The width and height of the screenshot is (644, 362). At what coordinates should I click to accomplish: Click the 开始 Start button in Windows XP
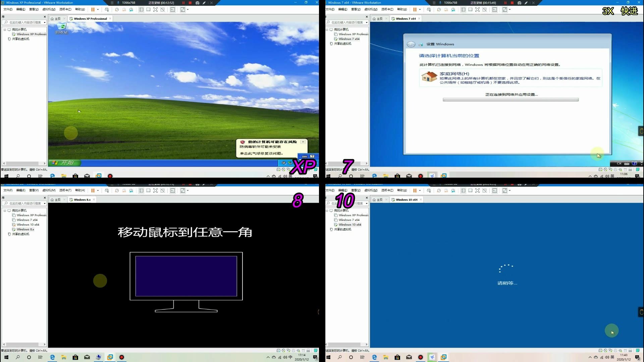65,163
